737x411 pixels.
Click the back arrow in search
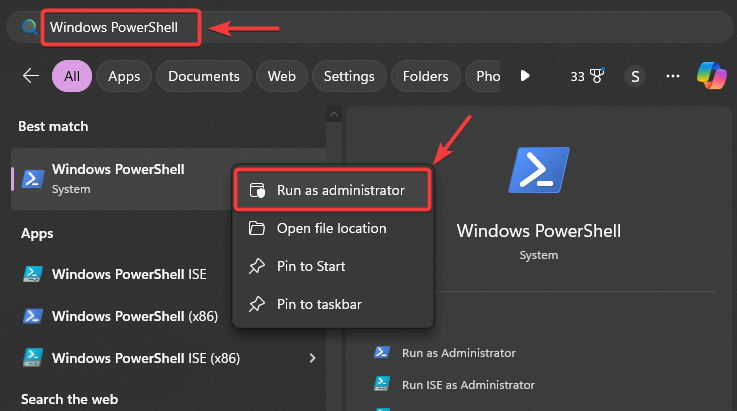(x=31, y=76)
